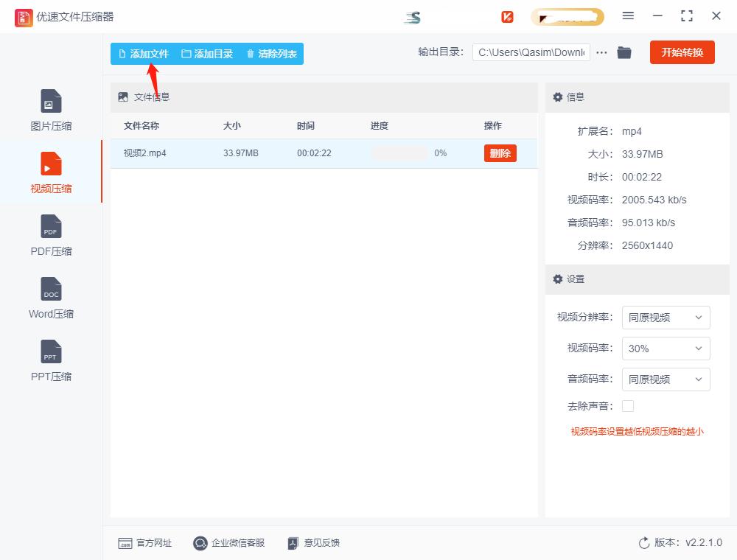Click the app logo in the title bar

23,16
